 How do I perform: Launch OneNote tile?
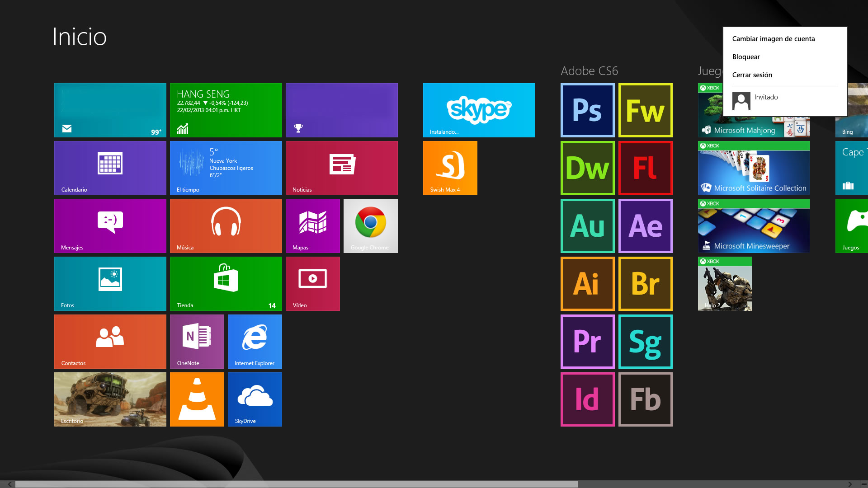(197, 342)
